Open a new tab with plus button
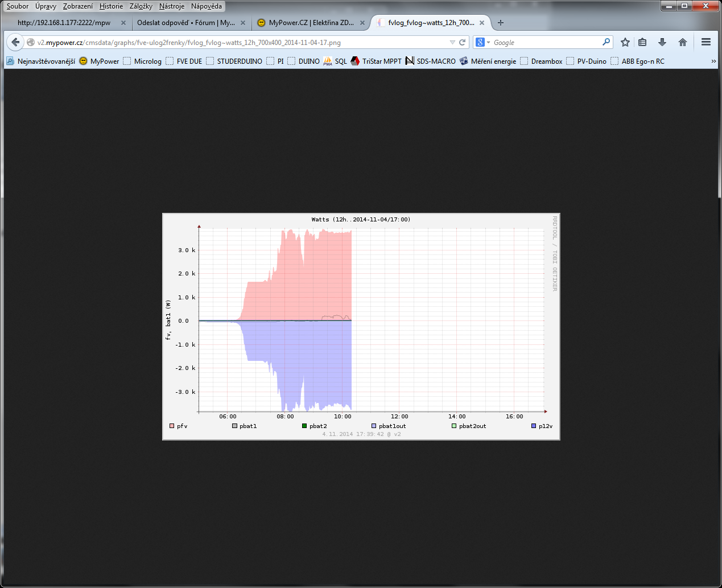This screenshot has height=588, width=722. click(x=501, y=23)
